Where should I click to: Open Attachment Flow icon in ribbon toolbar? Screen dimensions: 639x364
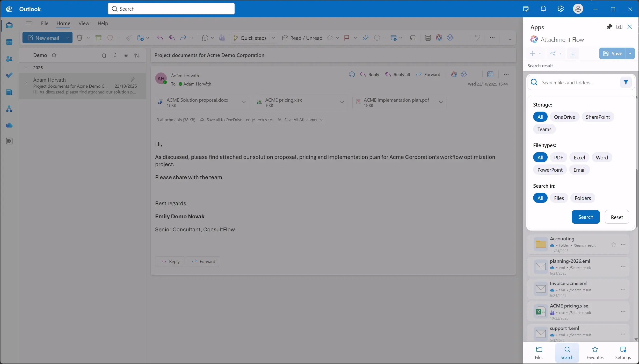439,38
